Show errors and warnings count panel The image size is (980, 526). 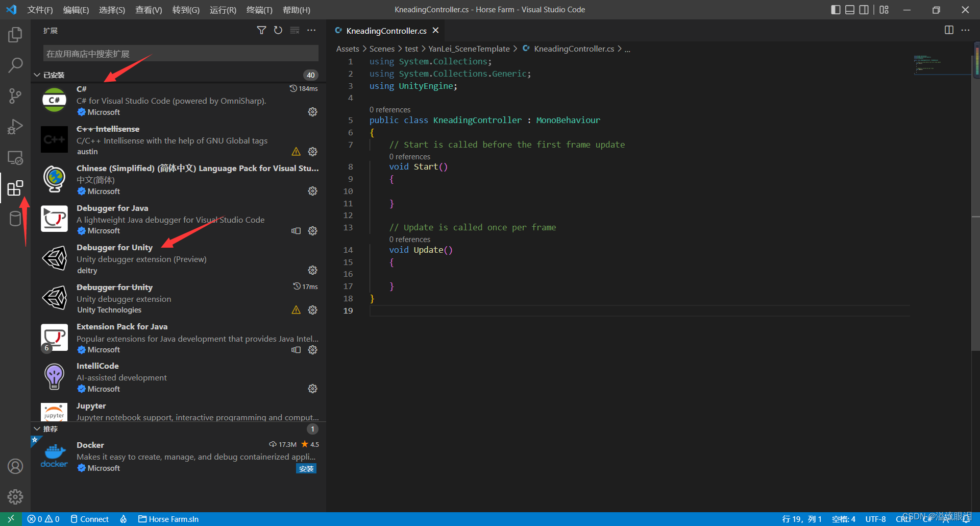pos(43,519)
